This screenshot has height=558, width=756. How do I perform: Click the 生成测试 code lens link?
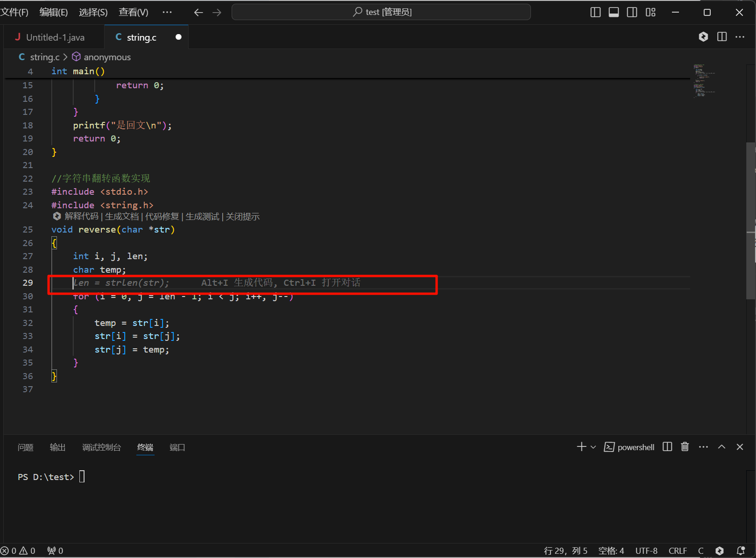click(202, 216)
